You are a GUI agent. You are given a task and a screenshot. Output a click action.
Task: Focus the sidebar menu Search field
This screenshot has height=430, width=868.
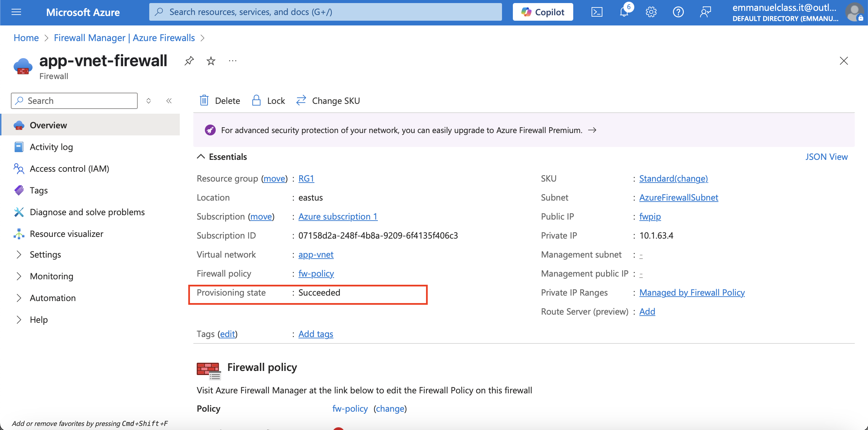[x=74, y=101]
